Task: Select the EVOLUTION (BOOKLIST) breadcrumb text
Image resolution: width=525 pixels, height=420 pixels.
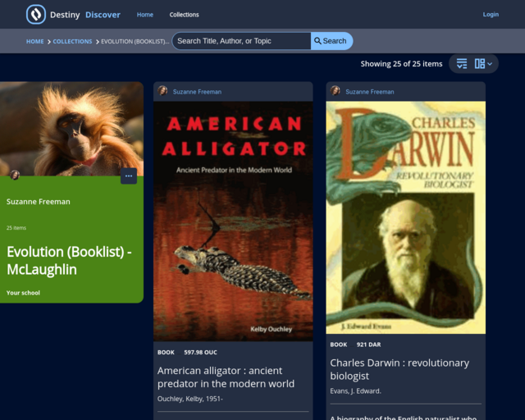Action: point(135,42)
